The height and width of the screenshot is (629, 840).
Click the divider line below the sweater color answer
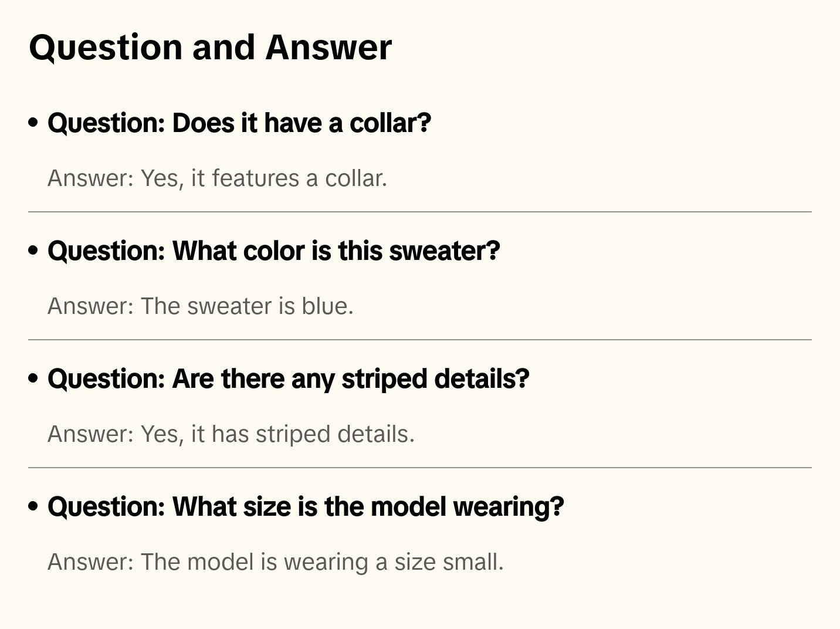(420, 340)
